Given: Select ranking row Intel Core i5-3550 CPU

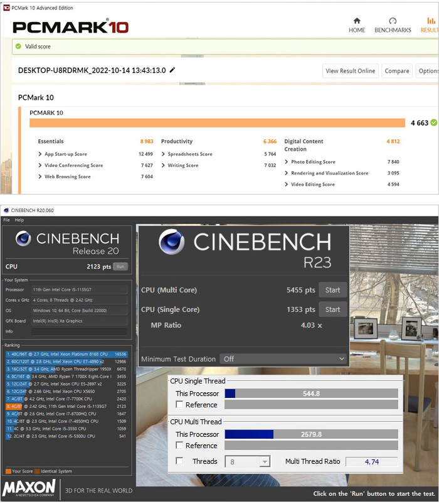Looking at the screenshot, I should (x=66, y=429).
